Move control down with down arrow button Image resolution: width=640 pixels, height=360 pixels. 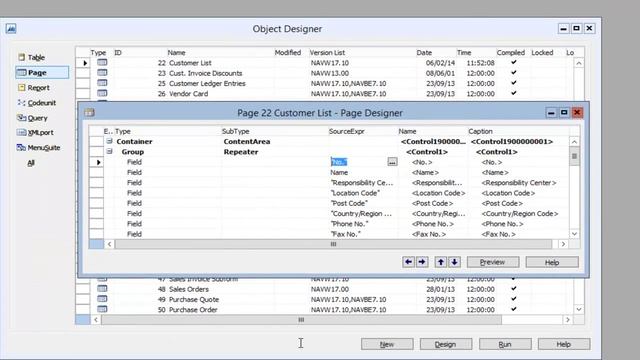tap(455, 262)
